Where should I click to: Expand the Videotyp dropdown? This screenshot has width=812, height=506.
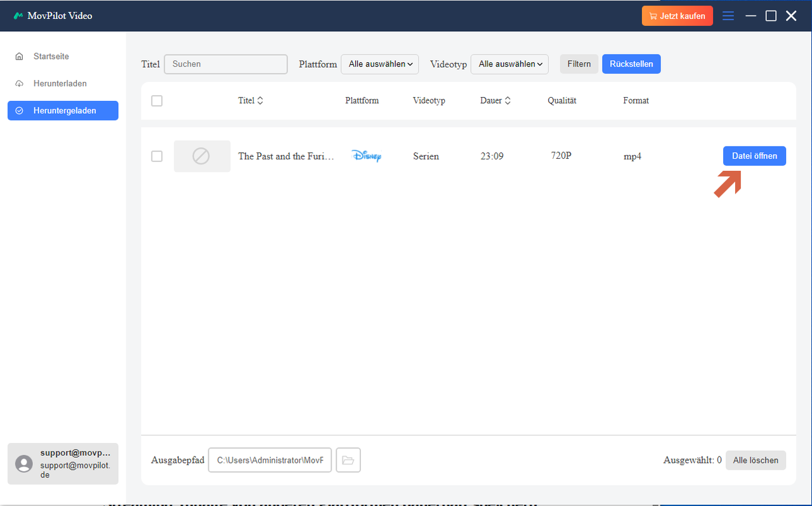click(509, 64)
